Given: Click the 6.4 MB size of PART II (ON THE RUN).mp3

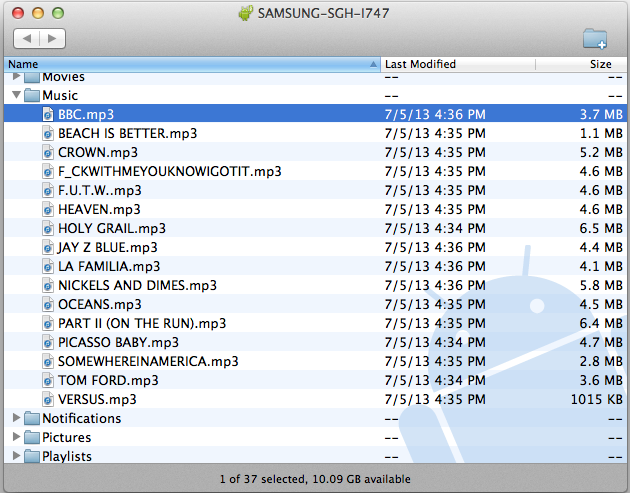Looking at the screenshot, I should tap(601, 323).
